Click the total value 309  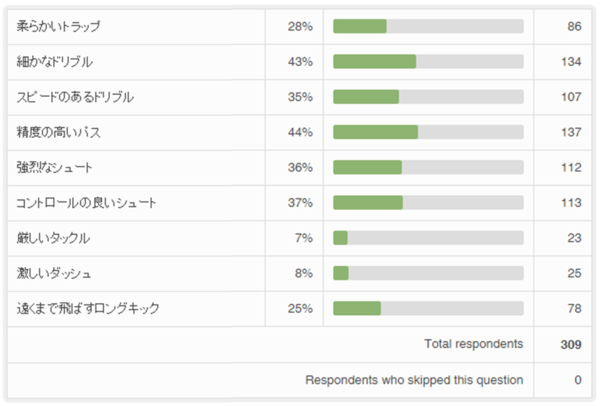pyautogui.click(x=570, y=344)
